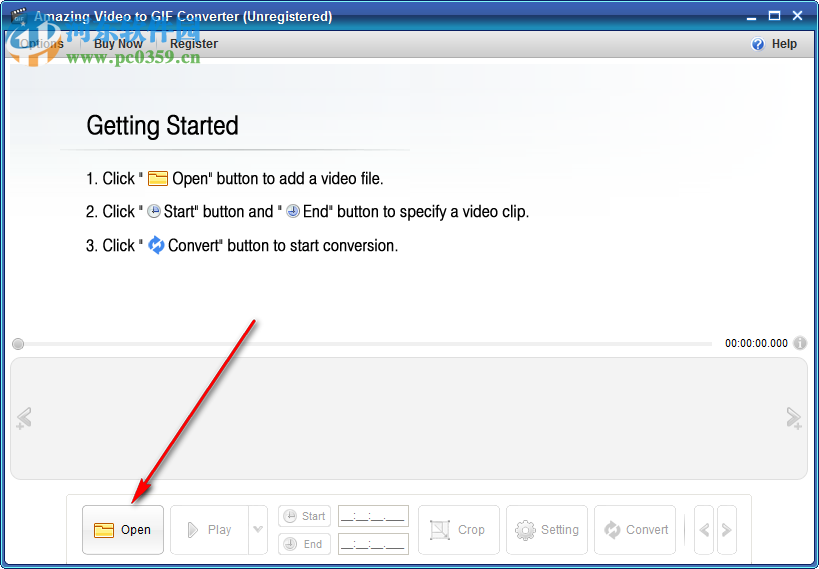Go to previous frame arrow in toolbar
819x569 pixels.
(704, 530)
